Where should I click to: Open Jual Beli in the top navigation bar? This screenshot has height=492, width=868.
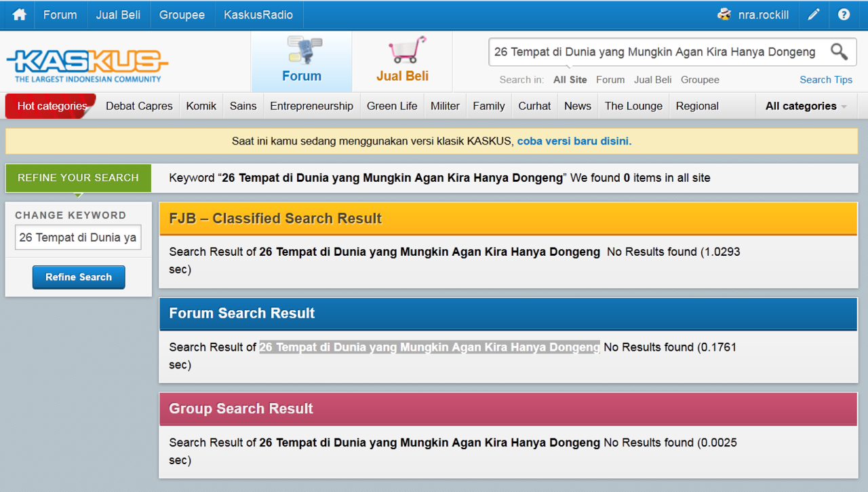(118, 14)
